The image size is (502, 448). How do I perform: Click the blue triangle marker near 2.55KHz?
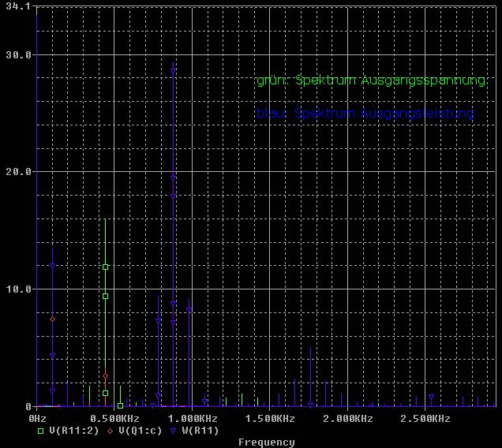pyautogui.click(x=431, y=397)
